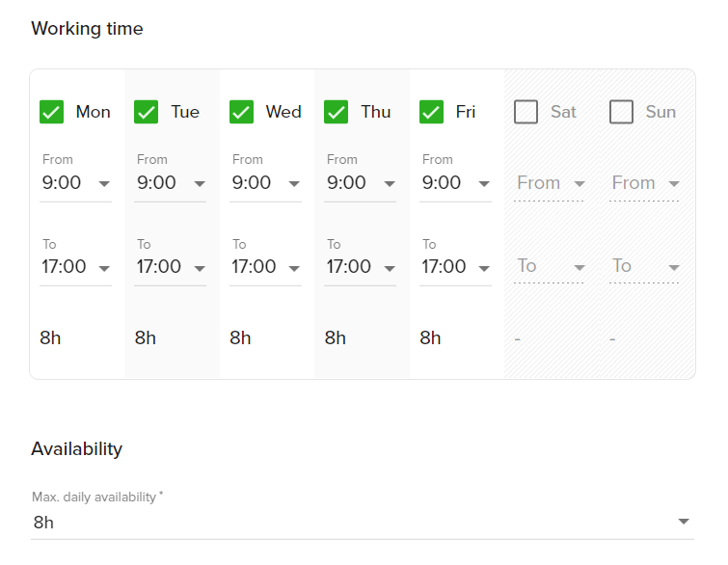728x565 pixels.
Task: Open Friday's From 9:00 dropdown
Action: click(x=455, y=183)
